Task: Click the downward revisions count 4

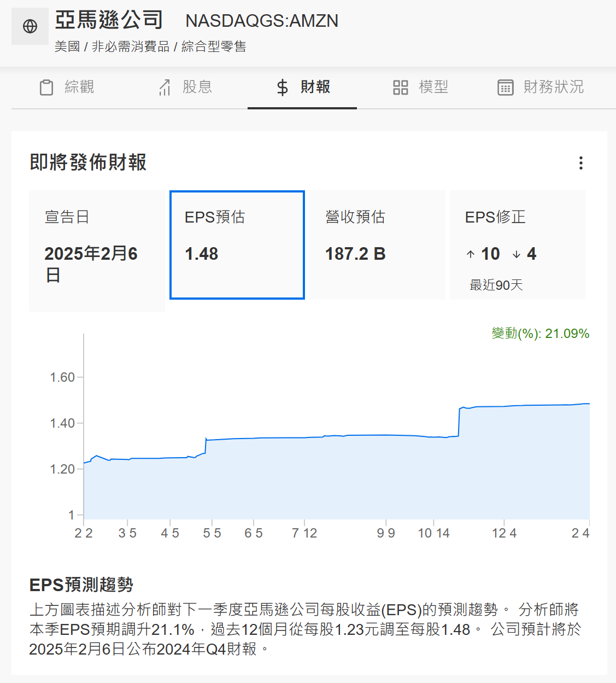Action: pyautogui.click(x=531, y=254)
